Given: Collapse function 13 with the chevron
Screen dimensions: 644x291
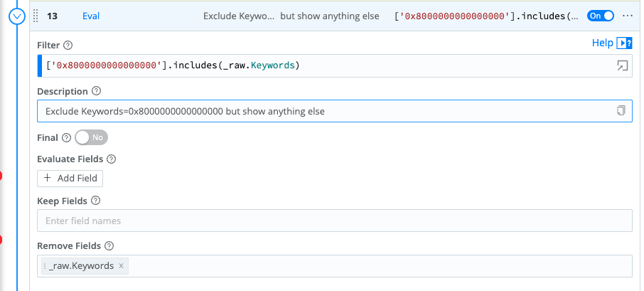Looking at the screenshot, I should tap(16, 16).
